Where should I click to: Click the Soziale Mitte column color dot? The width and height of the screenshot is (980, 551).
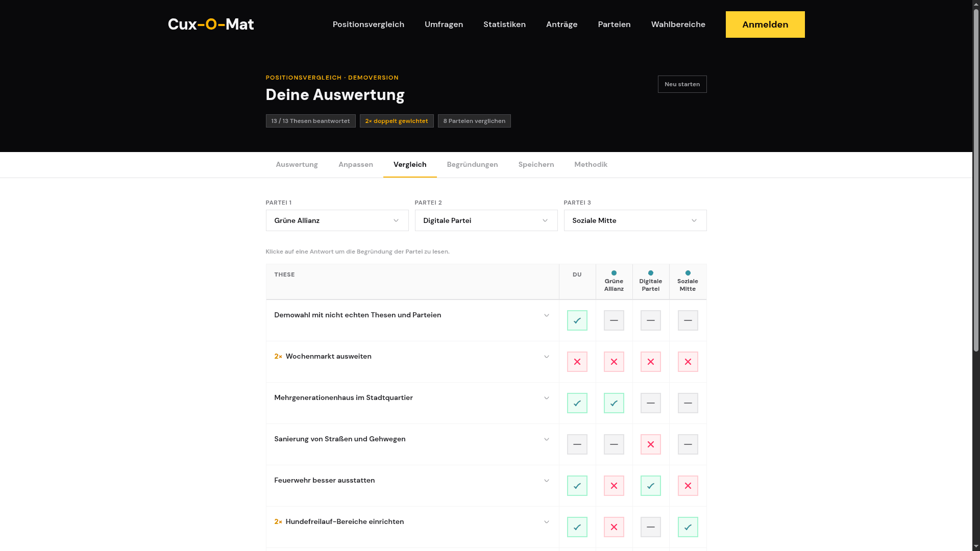click(x=688, y=273)
